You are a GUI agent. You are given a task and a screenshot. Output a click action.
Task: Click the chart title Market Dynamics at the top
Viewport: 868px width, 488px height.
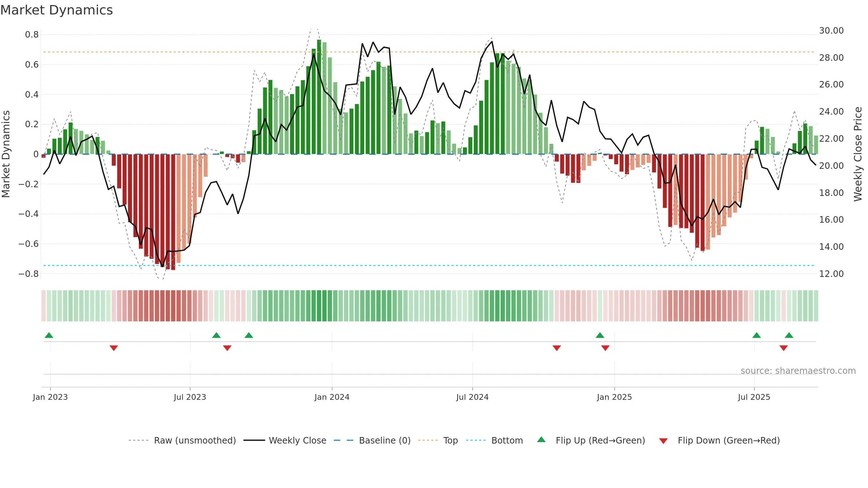pyautogui.click(x=56, y=10)
